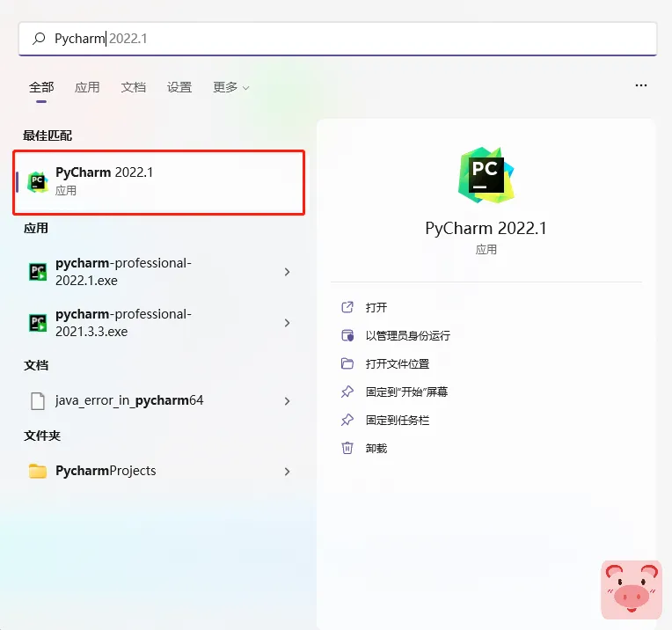This screenshot has height=630, width=672.
Task: Select pycharm-professional-2022.1.exe result
Action: coord(159,272)
